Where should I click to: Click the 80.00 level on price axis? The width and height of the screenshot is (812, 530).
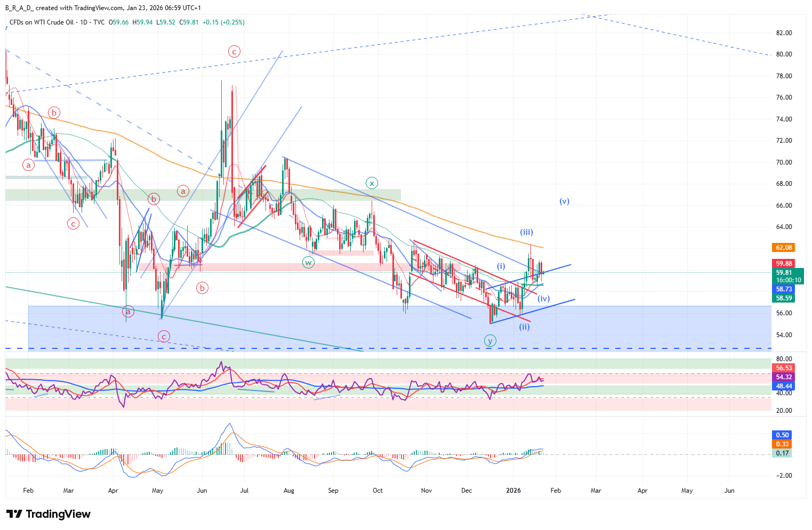(x=784, y=54)
